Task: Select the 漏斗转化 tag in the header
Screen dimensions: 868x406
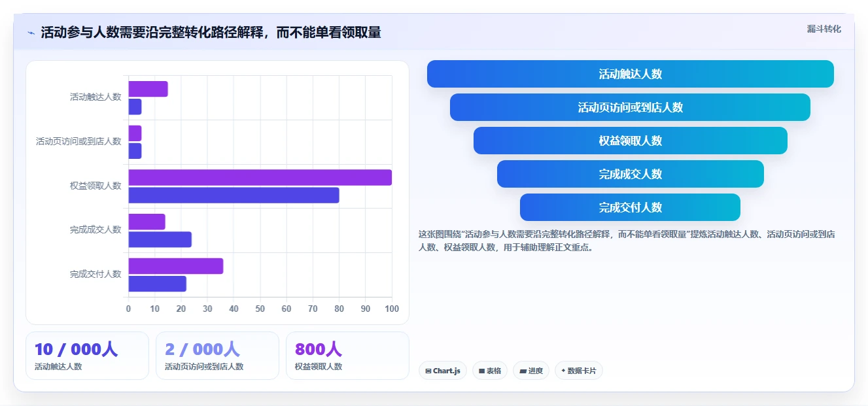Action: coord(824,29)
